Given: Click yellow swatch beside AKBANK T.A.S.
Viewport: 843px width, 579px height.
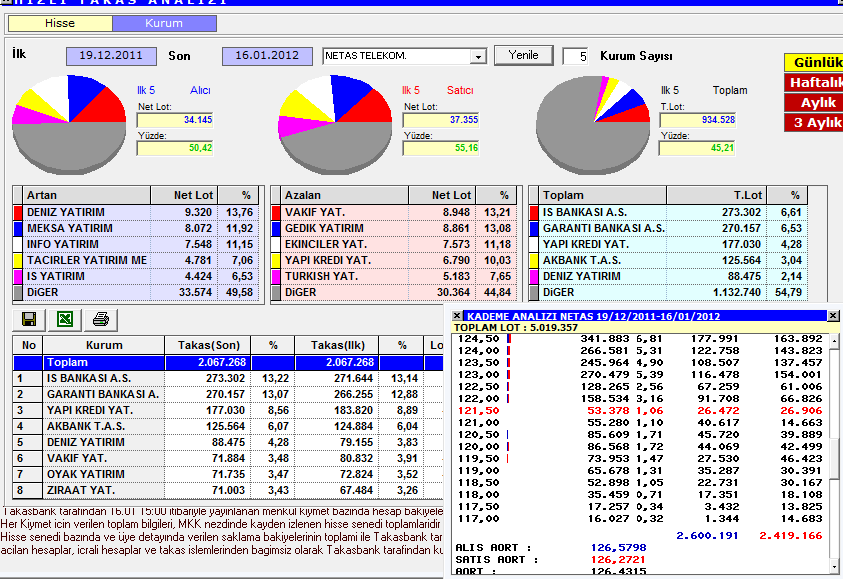Looking at the screenshot, I should (534, 260).
